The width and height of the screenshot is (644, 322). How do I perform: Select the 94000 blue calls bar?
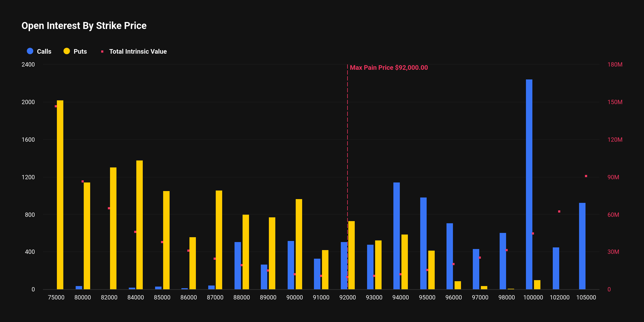pos(396,236)
